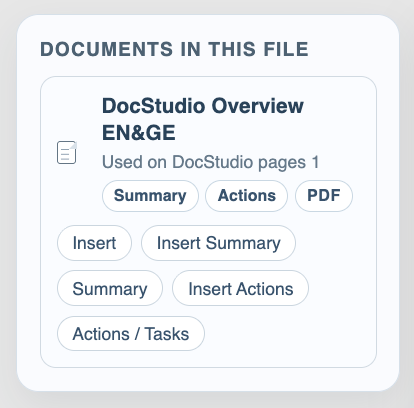Click the 'Documents in this file' heading

coord(174,49)
